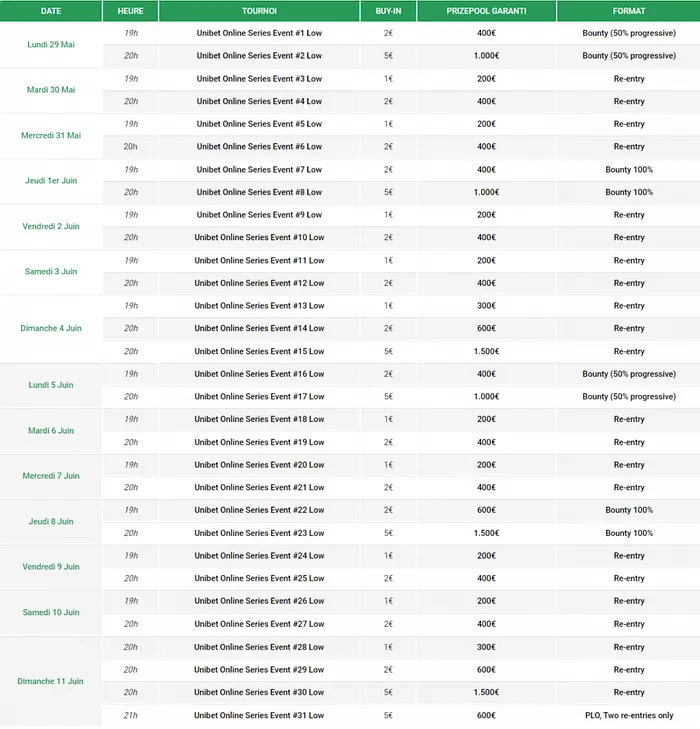Click the FORMAT column header

point(628,11)
